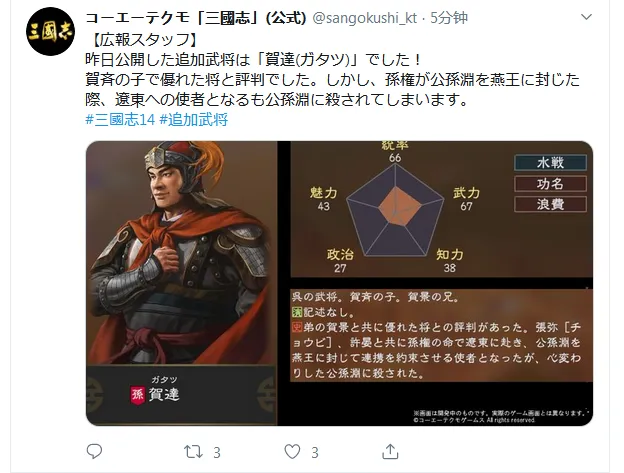Click the 賀達 character portrait image
This screenshot has height=473, width=624.
182,253
